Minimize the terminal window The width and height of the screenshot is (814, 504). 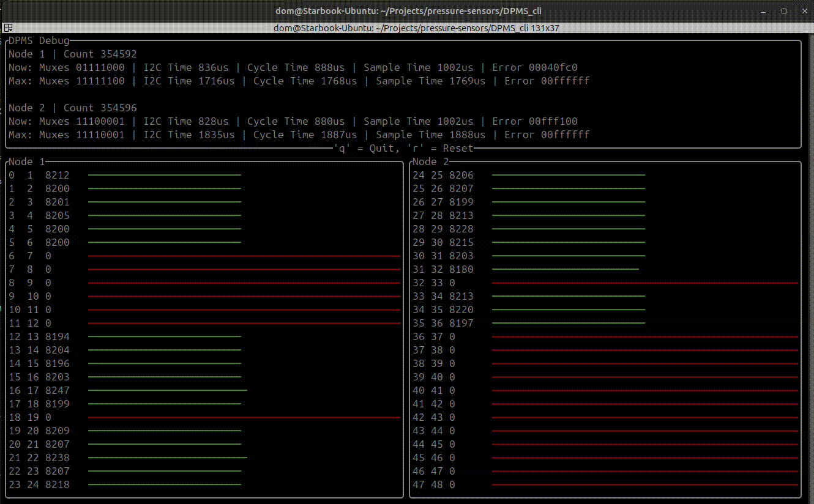point(762,11)
